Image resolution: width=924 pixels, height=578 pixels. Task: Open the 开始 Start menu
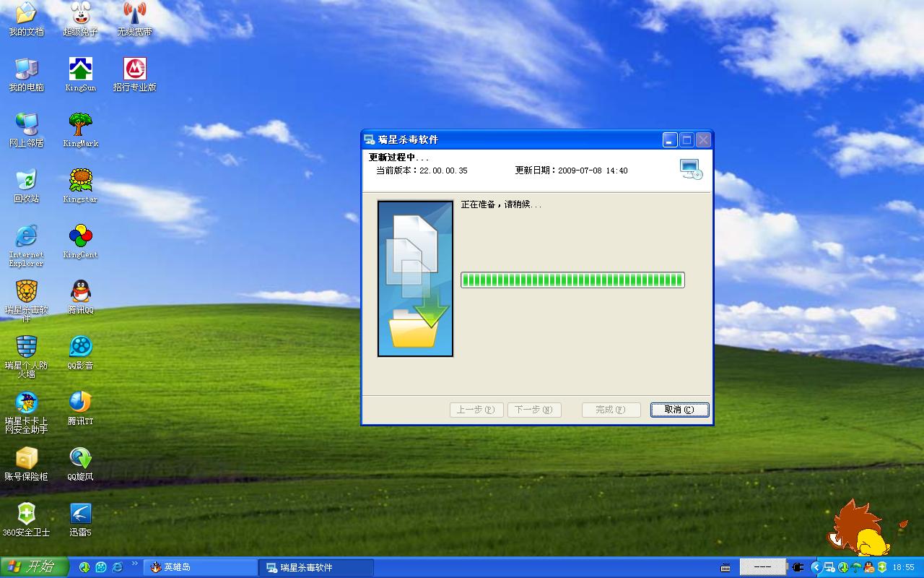click(34, 567)
